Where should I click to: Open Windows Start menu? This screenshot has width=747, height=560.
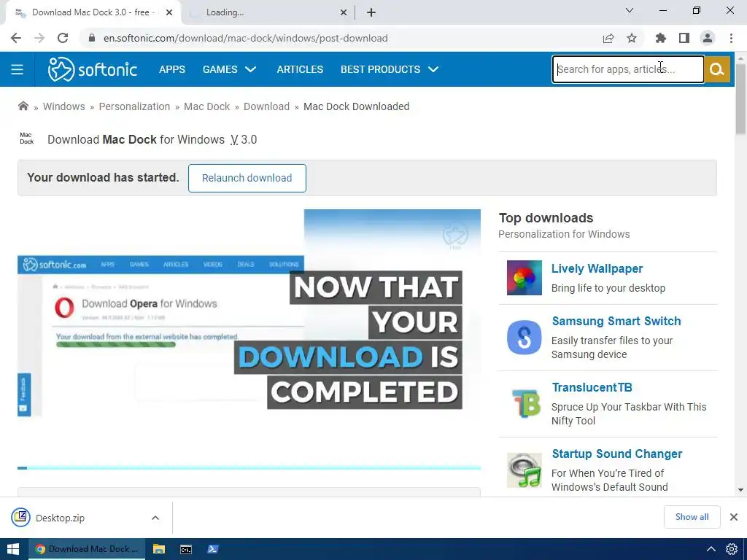(13, 549)
